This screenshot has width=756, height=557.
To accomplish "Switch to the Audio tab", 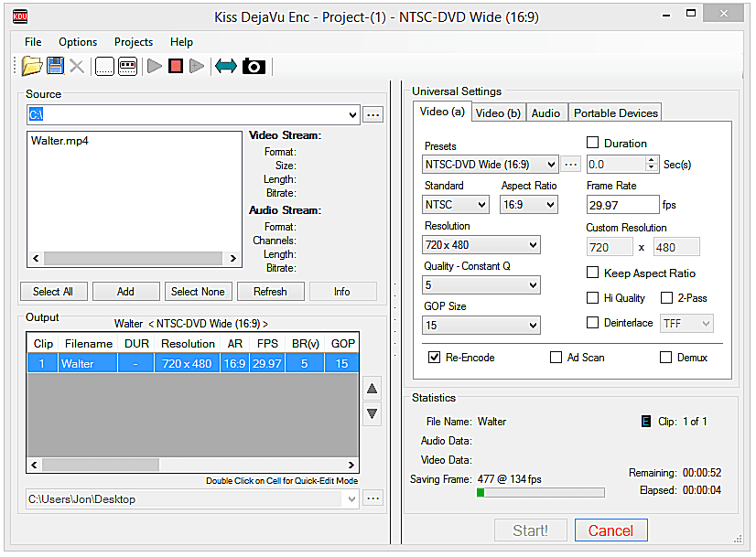I will [545, 112].
